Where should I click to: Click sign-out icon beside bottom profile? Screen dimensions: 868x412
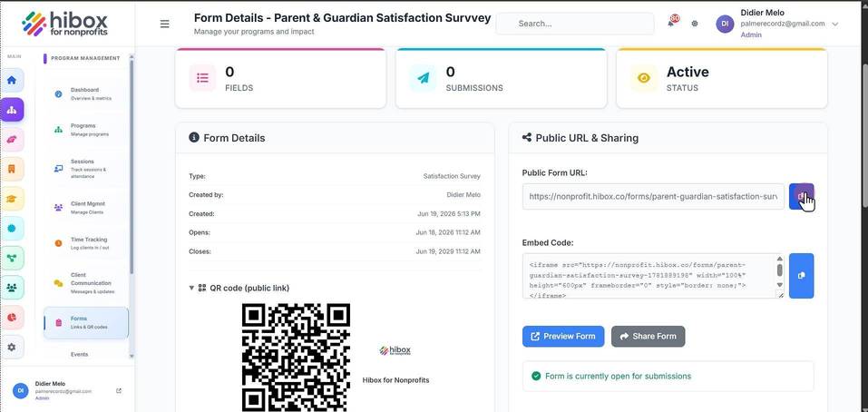[x=119, y=390]
